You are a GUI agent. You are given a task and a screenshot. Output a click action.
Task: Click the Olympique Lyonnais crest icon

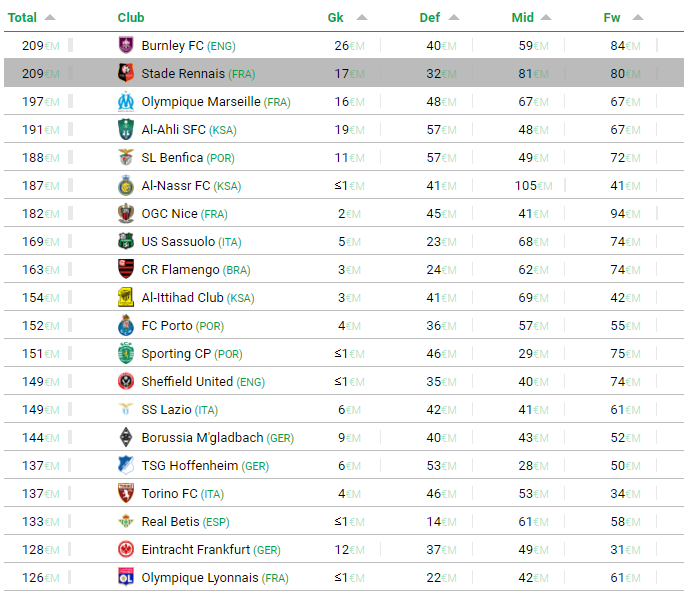click(x=126, y=577)
